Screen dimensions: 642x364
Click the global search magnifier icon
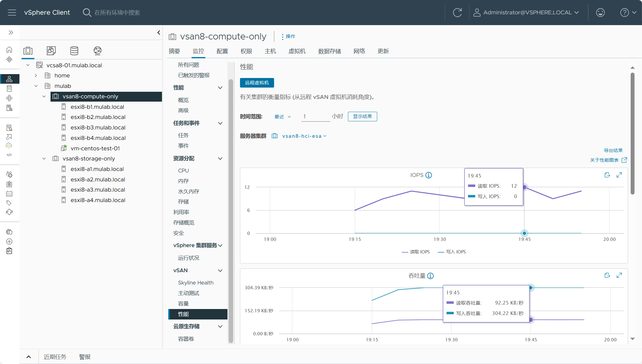(x=87, y=13)
